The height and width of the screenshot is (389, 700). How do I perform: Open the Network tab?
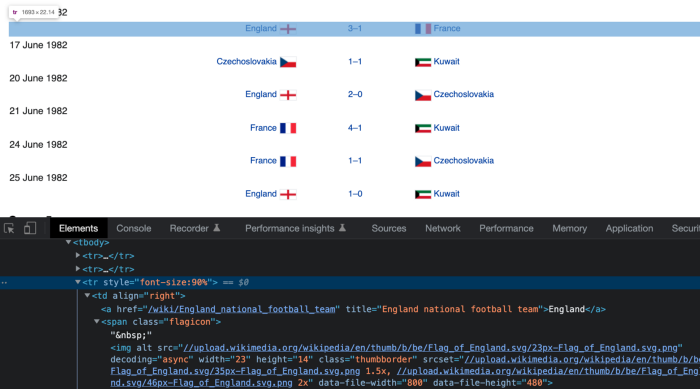[442, 228]
